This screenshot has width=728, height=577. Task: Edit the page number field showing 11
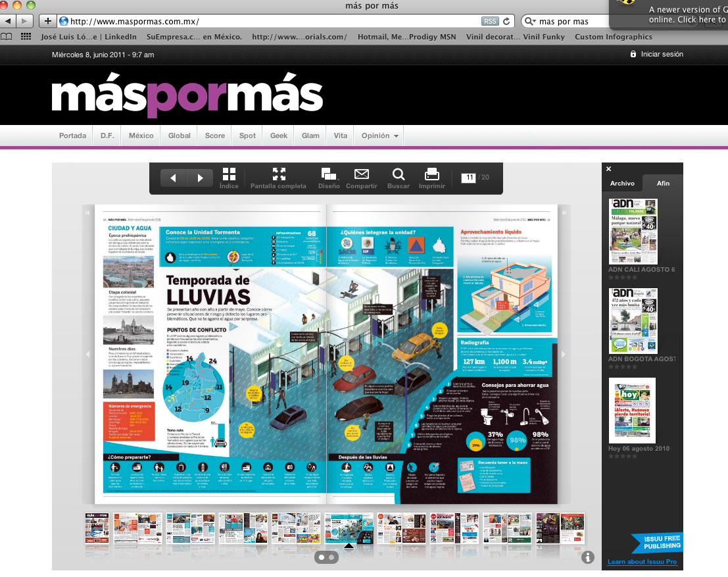coord(468,178)
